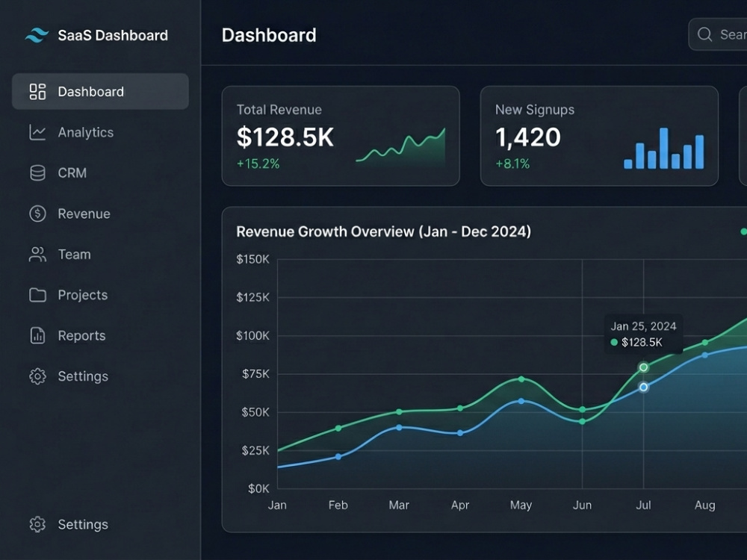Click the blue bar chart in New Signups

click(x=664, y=148)
